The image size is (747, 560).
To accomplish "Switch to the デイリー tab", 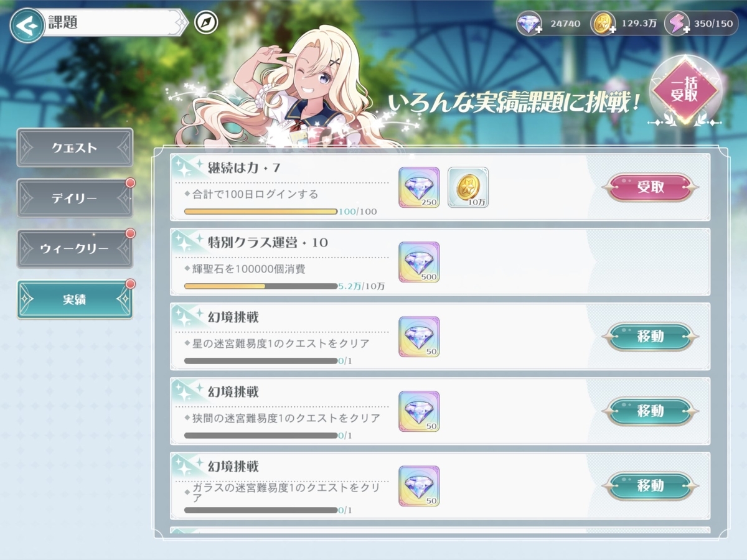I will [75, 198].
